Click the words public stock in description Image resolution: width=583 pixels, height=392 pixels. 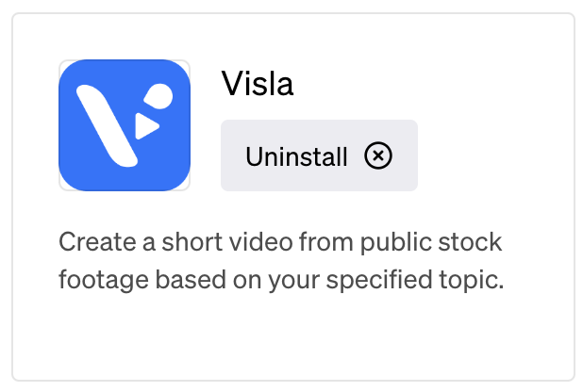click(x=431, y=243)
